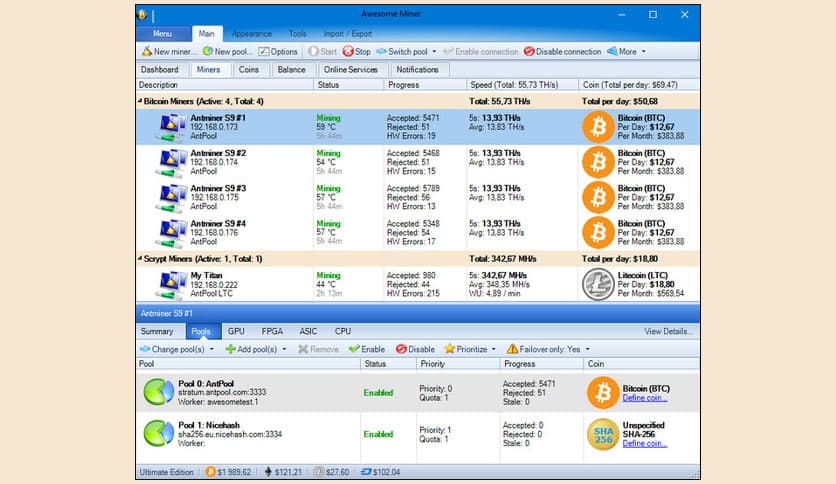The height and width of the screenshot is (484, 836).
Task: Click the Ethereum price icon in status bar
Action: point(268,472)
